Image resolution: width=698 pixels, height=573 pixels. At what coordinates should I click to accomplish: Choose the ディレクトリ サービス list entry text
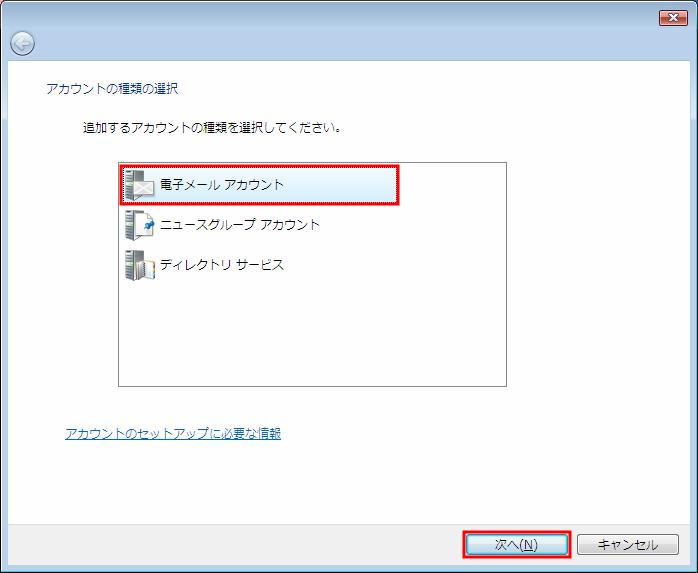click(222, 264)
